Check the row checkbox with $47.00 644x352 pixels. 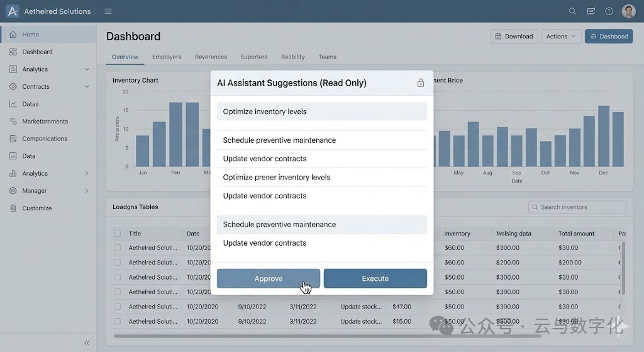coord(118,307)
